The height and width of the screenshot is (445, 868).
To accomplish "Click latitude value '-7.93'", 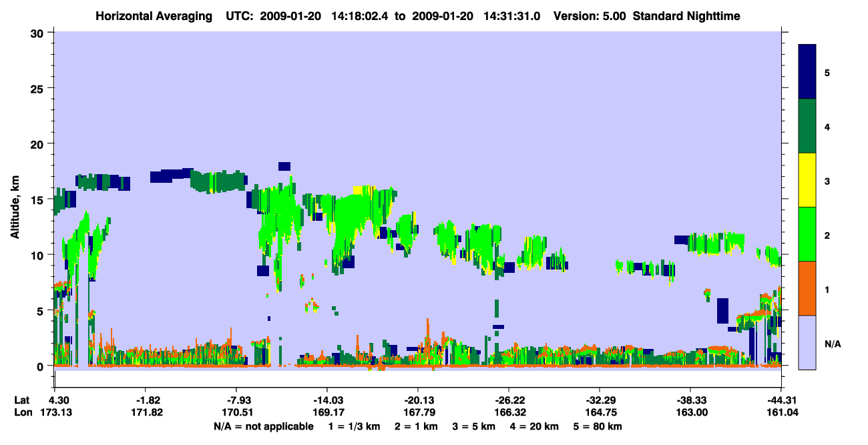I will pos(236,400).
